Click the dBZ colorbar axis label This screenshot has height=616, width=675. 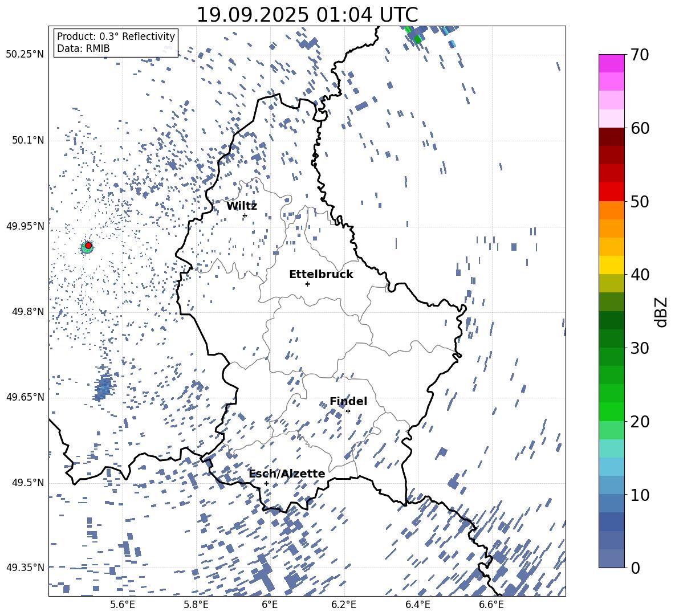tap(661, 312)
